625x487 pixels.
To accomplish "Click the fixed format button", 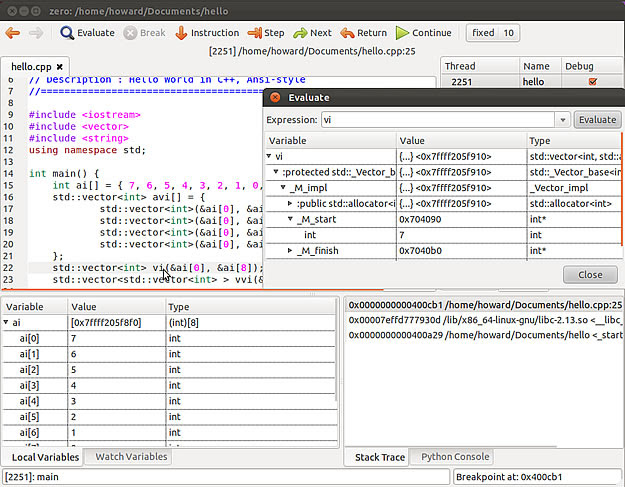I will coord(483,33).
